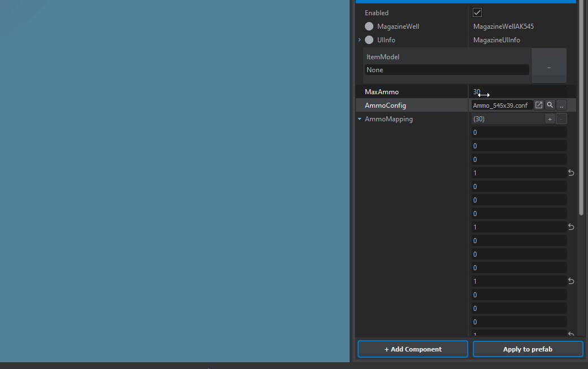Browse for AmmoConfig file with dots button
Image resolution: width=588 pixels, height=369 pixels.
[561, 106]
